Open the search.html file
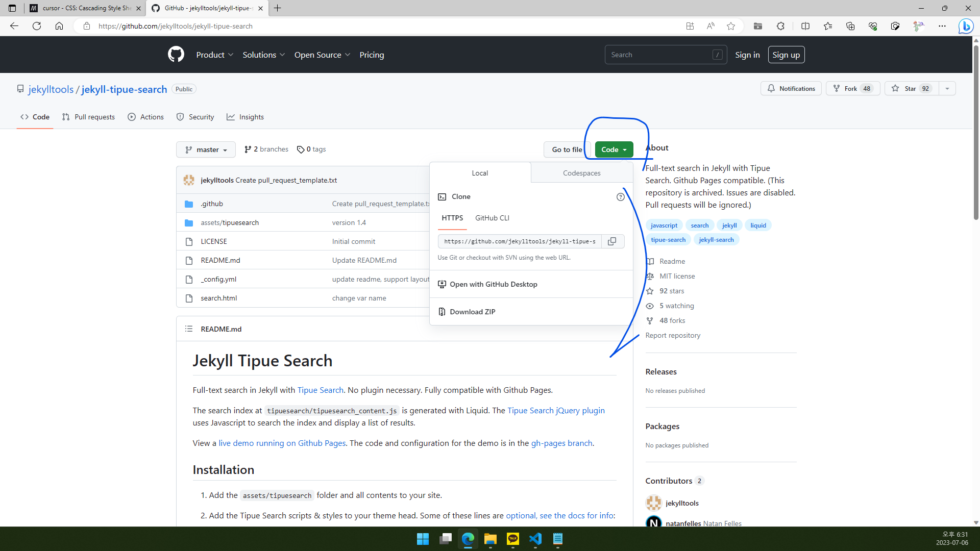Viewport: 980px width, 551px height. pos(219,298)
